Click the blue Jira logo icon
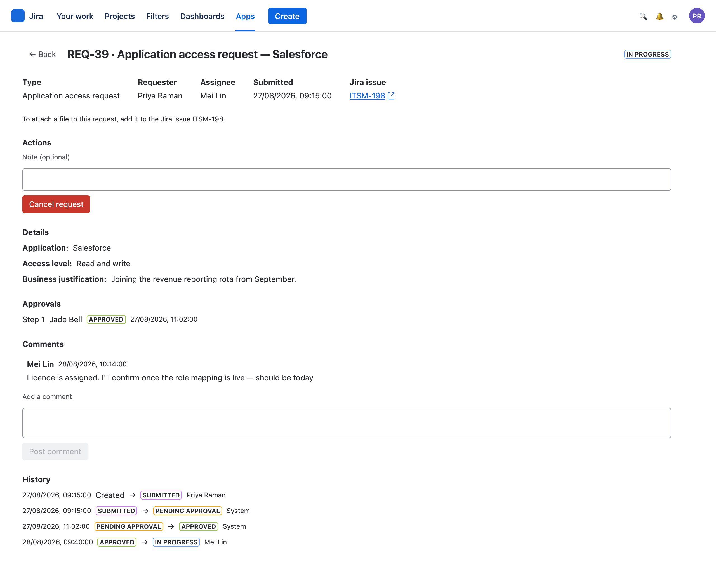The image size is (716, 588). 18,16
